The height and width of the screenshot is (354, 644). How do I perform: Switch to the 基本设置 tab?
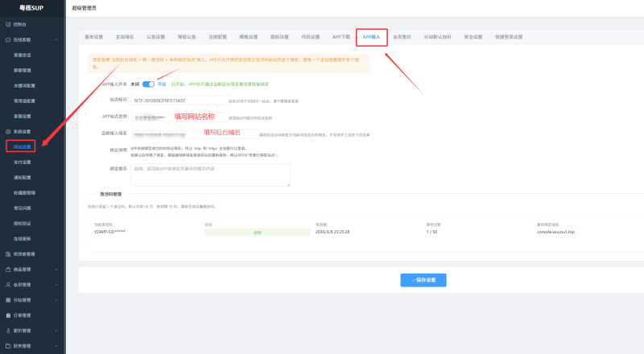[94, 37]
